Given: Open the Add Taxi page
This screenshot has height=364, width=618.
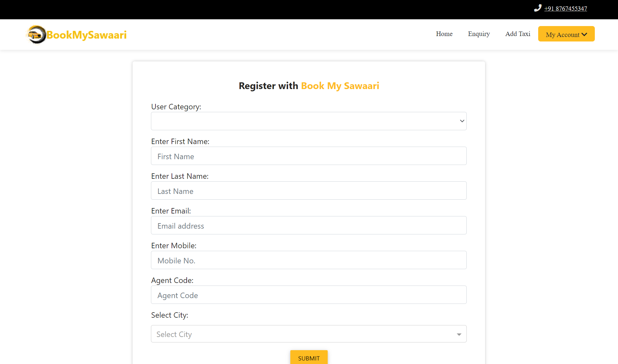Looking at the screenshot, I should [518, 34].
